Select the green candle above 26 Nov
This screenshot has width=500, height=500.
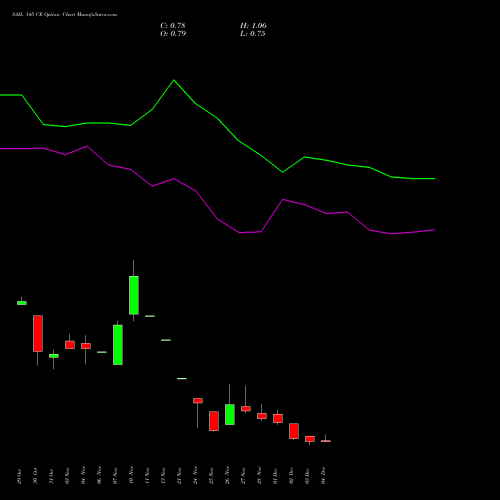[230, 414]
